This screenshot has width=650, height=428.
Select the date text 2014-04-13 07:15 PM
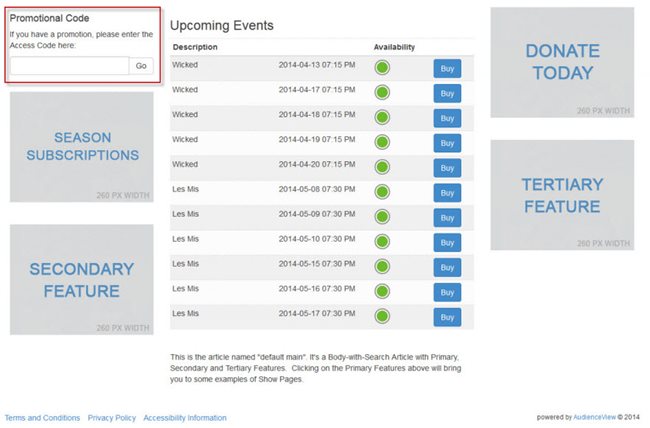coord(317,65)
